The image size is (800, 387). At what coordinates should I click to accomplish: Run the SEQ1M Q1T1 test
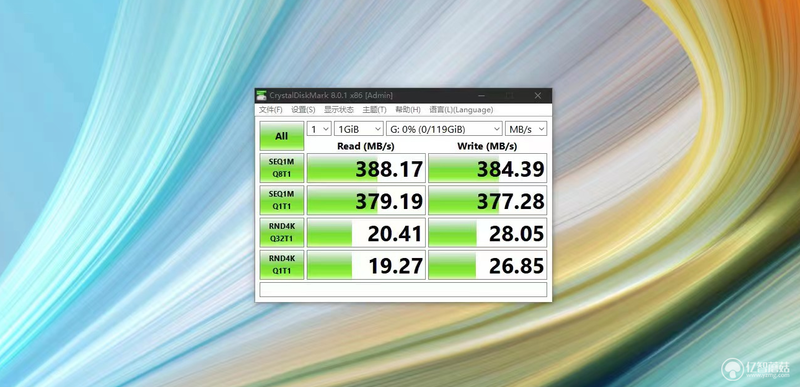click(282, 200)
